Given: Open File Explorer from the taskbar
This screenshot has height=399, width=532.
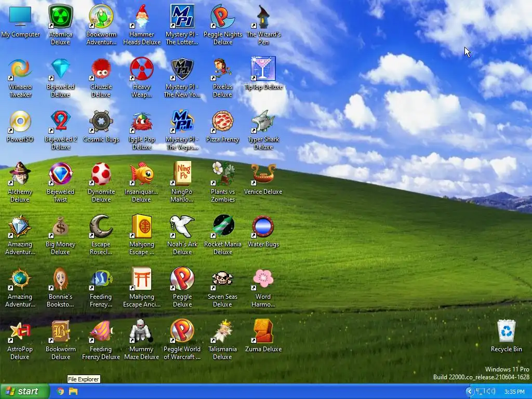Looking at the screenshot, I should [73, 391].
